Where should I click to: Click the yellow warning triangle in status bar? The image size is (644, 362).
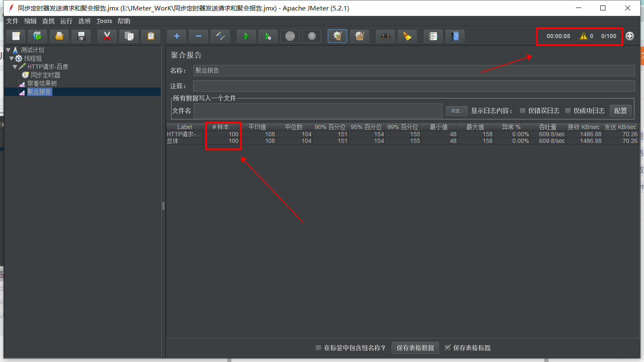click(584, 36)
